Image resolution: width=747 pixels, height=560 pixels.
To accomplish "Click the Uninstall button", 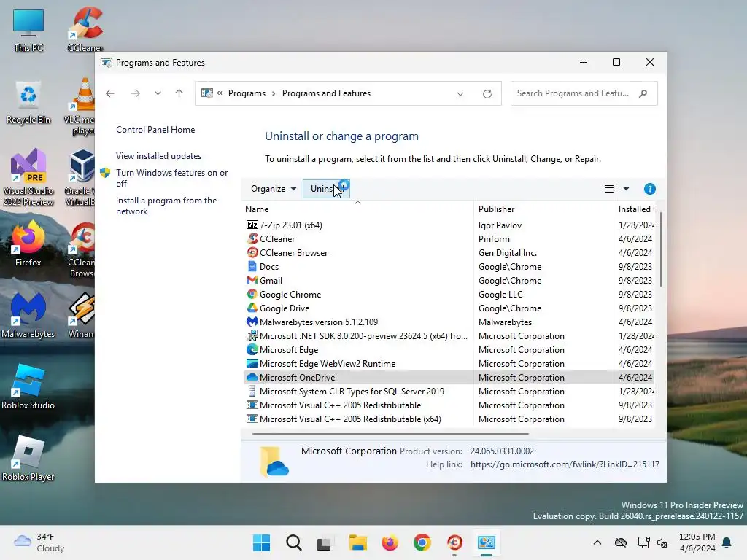I will tap(326, 189).
